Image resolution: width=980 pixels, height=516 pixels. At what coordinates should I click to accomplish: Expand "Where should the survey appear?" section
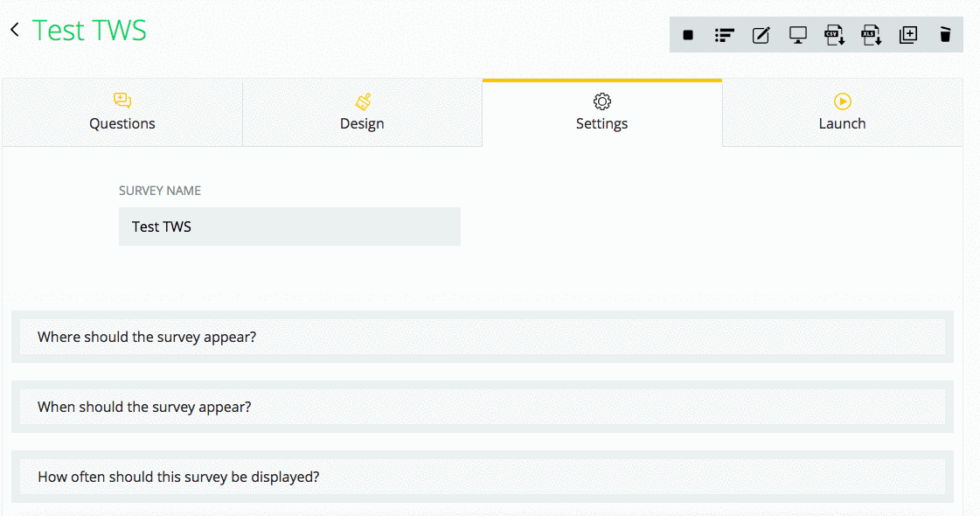point(483,337)
